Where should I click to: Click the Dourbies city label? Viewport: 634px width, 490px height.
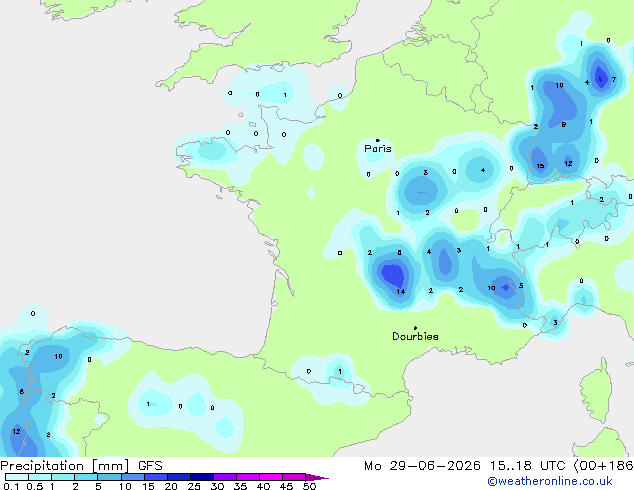(x=415, y=336)
